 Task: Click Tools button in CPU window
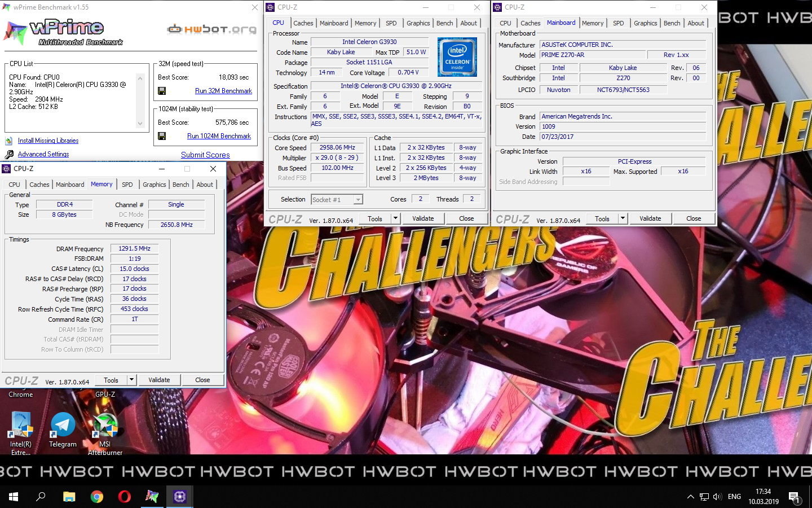375,218
